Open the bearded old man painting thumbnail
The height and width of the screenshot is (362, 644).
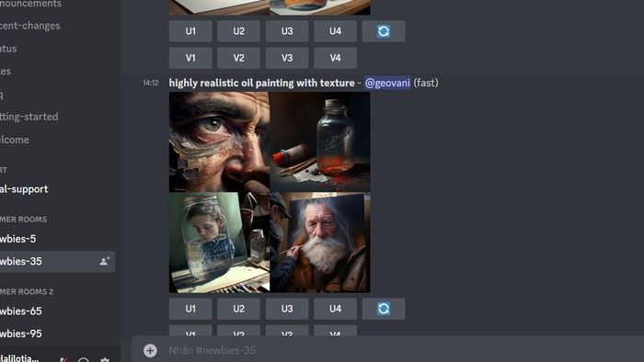[x=320, y=243]
